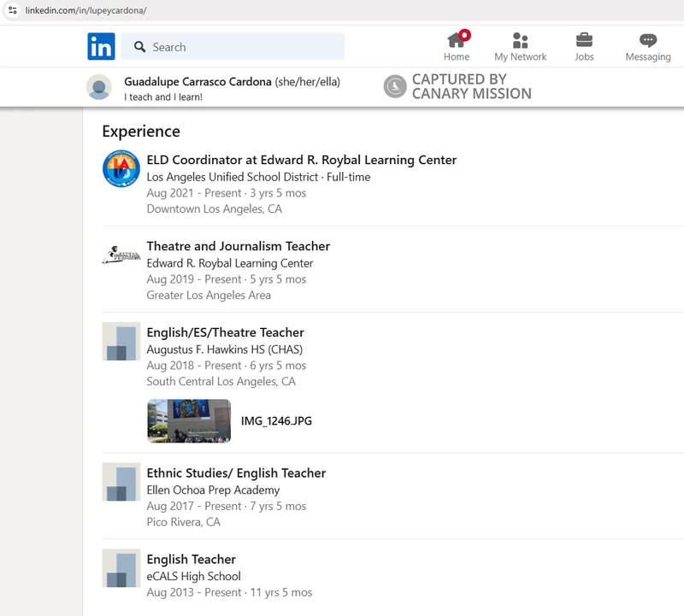684x616 pixels.
Task: Click the linkedin.com/in/lupeycardona URL in address bar
Action: [x=86, y=10]
